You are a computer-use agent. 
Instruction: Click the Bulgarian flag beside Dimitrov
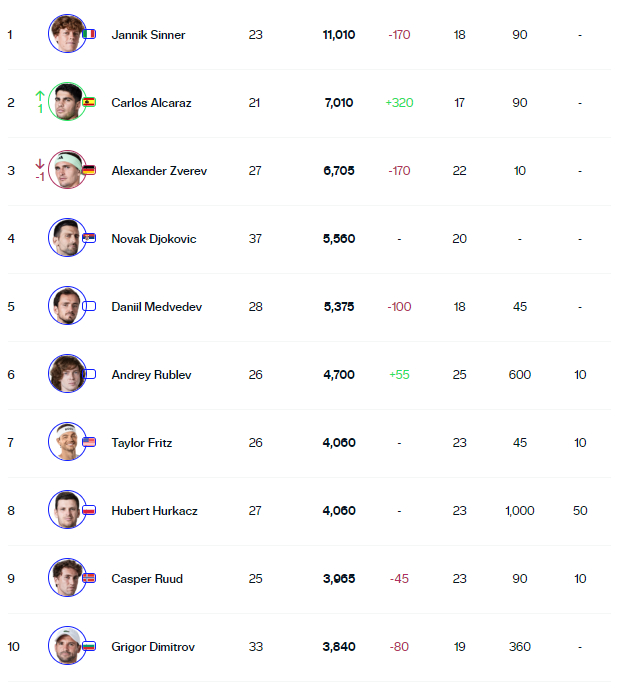(x=89, y=646)
